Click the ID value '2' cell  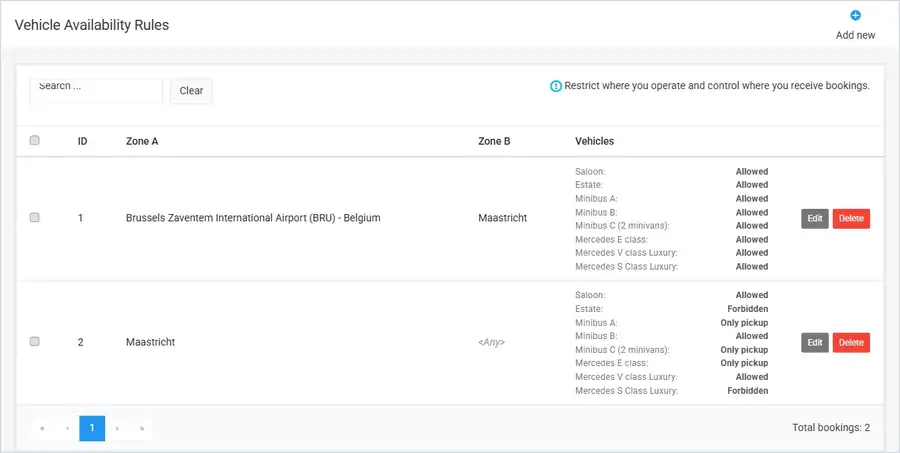80,342
